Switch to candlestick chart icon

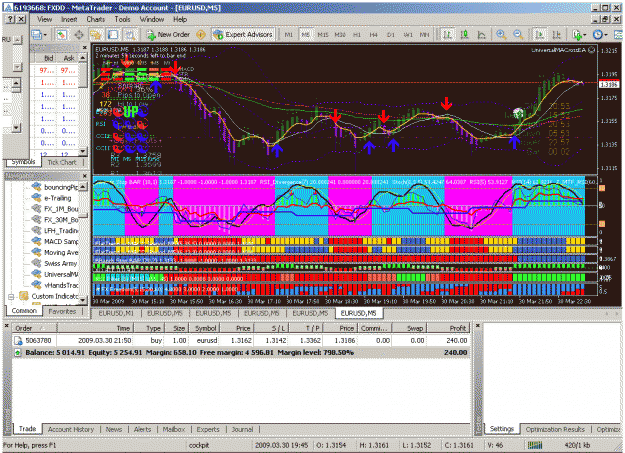465,35
